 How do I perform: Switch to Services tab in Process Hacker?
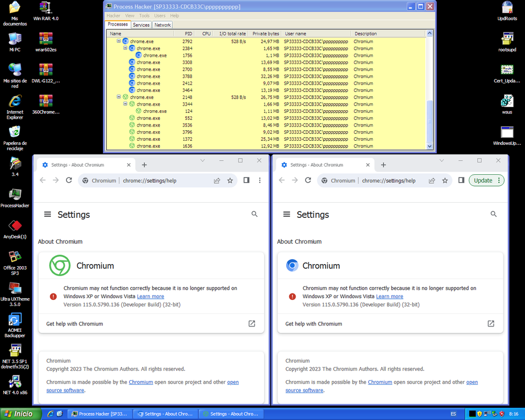141,25
